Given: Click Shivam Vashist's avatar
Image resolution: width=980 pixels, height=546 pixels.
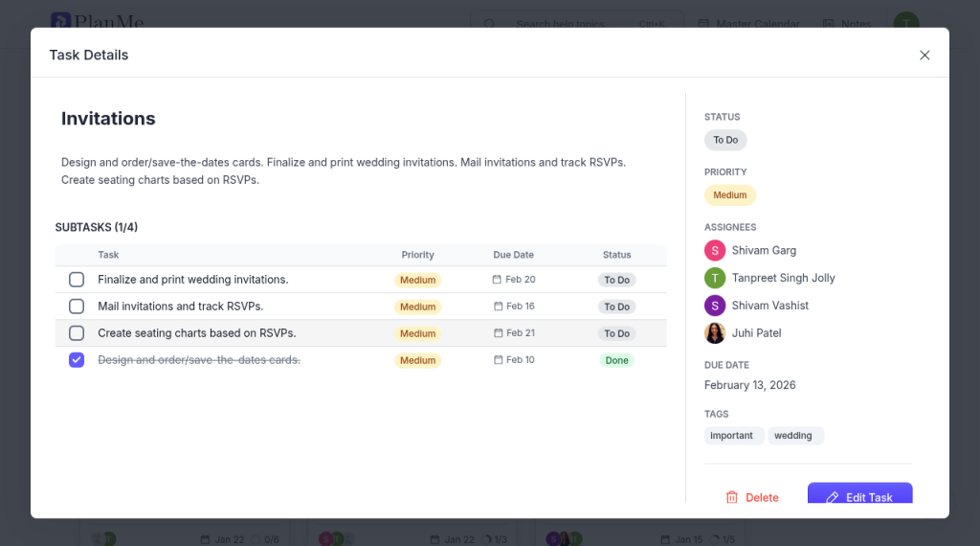Looking at the screenshot, I should click(715, 306).
